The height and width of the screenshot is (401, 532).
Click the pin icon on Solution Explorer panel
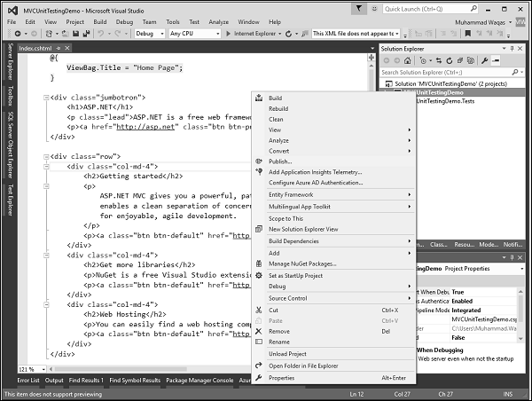tap(512, 47)
